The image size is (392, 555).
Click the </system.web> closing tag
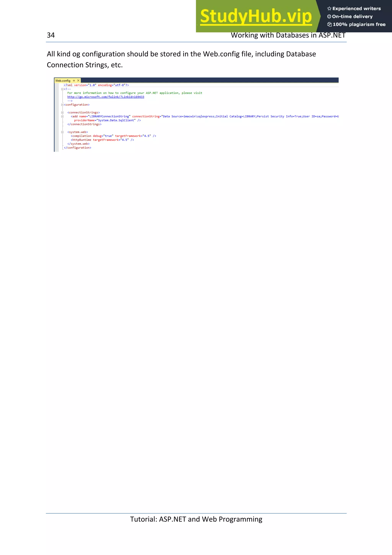78,144
